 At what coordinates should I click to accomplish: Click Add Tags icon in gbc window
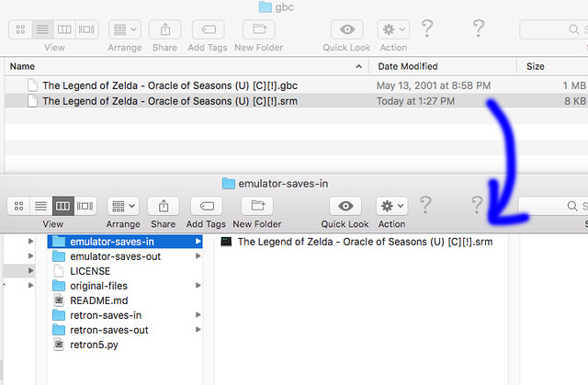coord(209,29)
